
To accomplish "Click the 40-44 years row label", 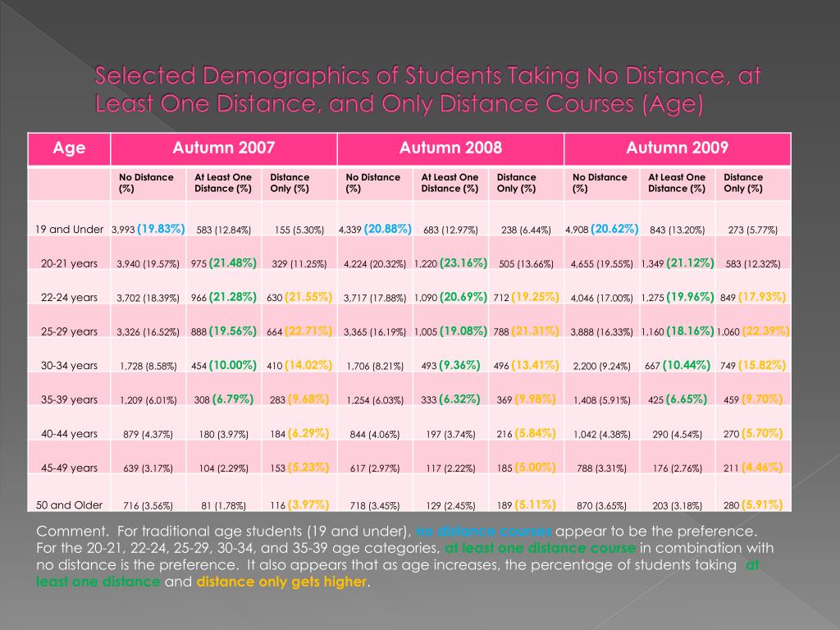I will coord(69,434).
